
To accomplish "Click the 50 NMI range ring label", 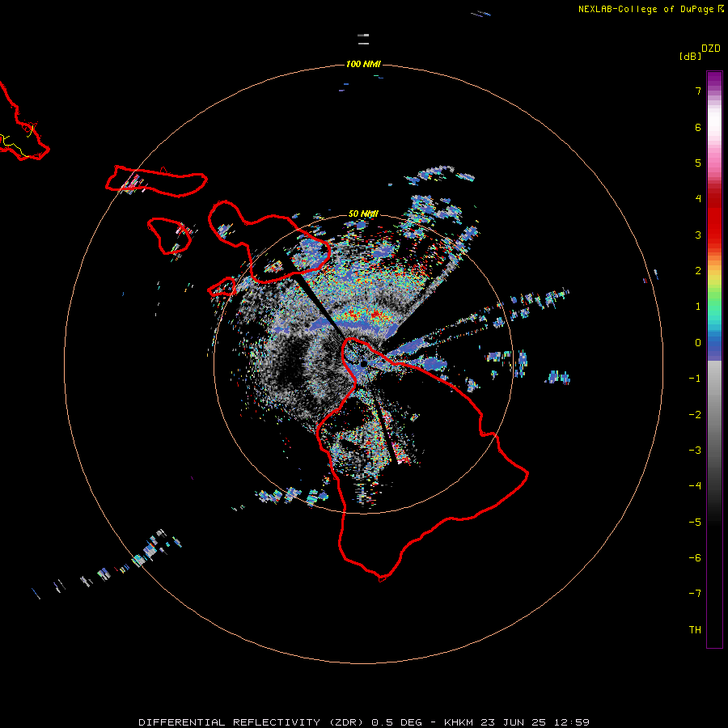I will [363, 214].
